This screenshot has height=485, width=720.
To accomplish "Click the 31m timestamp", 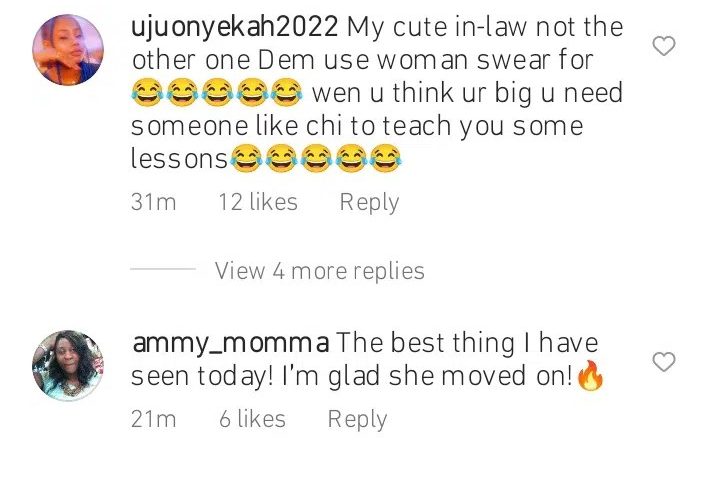I will (153, 202).
